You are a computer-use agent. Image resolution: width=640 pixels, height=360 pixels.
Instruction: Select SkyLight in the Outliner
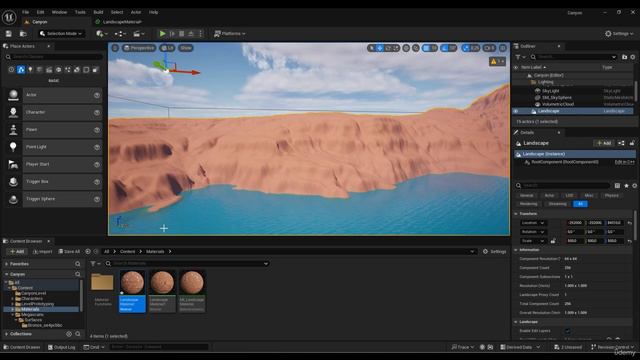(551, 91)
